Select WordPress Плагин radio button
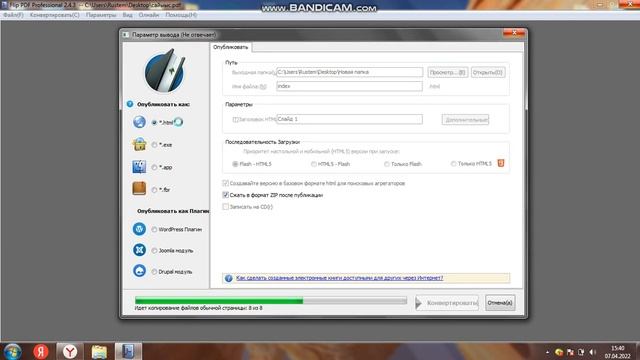The height and width of the screenshot is (360, 640). (154, 230)
